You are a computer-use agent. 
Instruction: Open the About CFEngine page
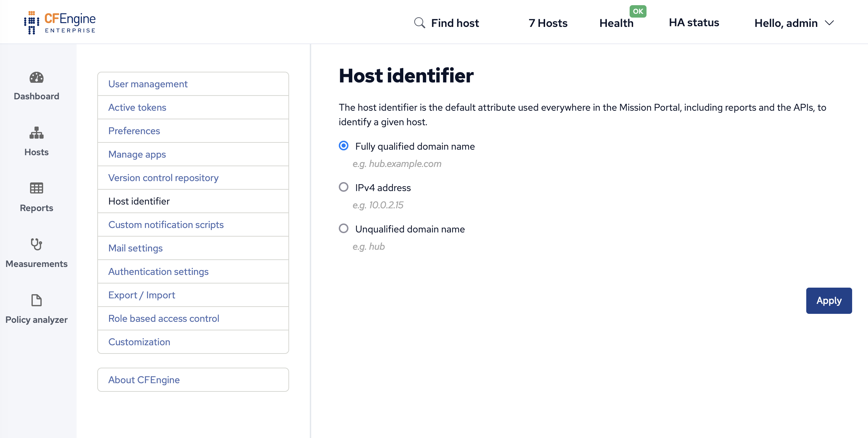144,380
